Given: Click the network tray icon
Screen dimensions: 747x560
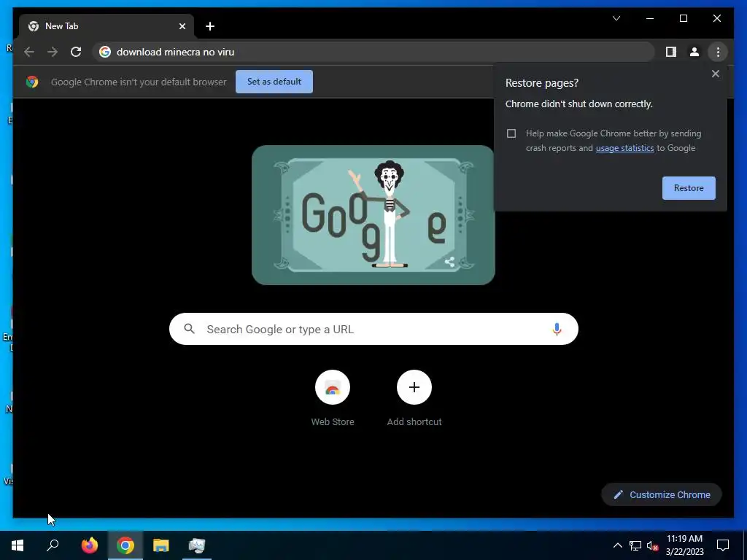Looking at the screenshot, I should click(635, 545).
